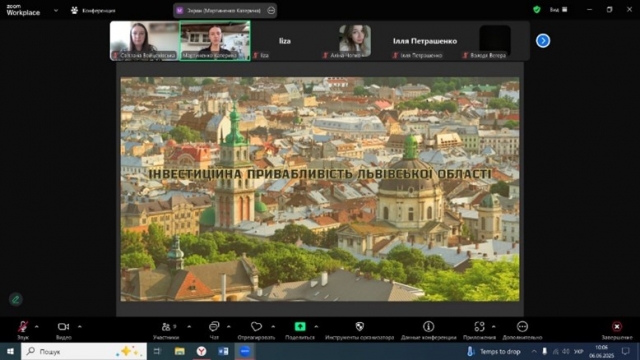Image resolution: width=640 pixels, height=360 pixels.
Task: Open the volume icon in system tray
Action: pyautogui.click(x=566, y=351)
